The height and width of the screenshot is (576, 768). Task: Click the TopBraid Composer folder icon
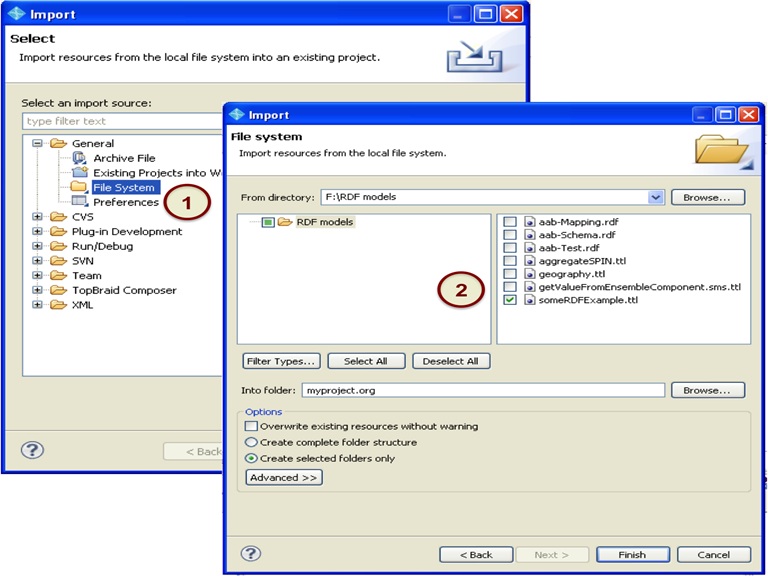click(58, 290)
